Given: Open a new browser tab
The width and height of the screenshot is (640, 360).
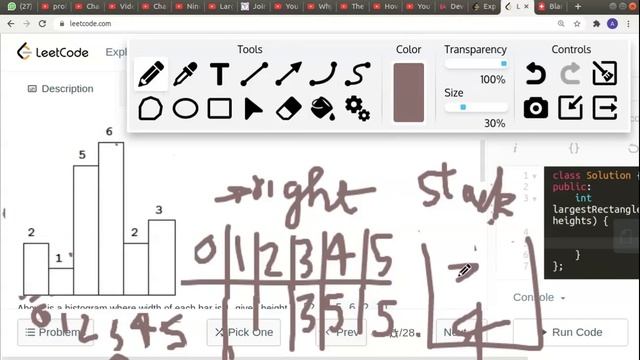Looking at the screenshot, I should [x=578, y=7].
